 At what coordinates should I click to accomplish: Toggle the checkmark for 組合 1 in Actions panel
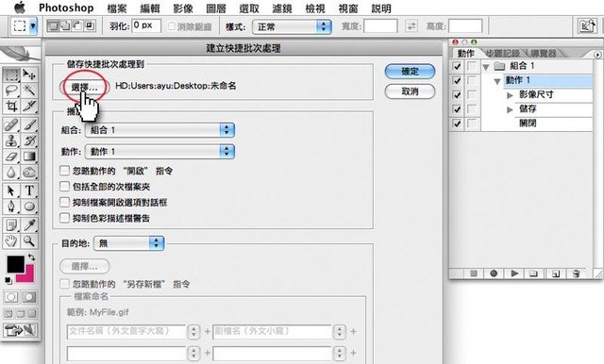tap(457, 66)
